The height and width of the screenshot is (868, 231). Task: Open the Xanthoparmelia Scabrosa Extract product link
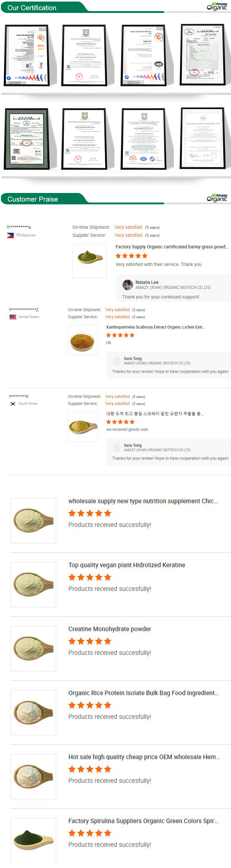(155, 327)
